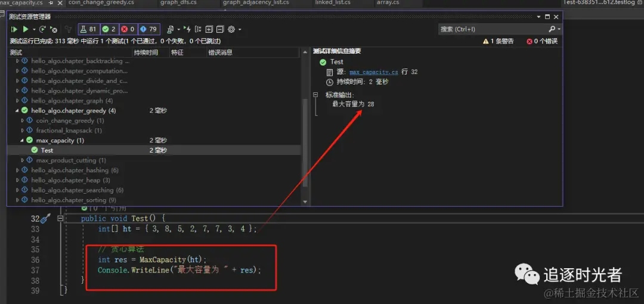Collapse hello_algo.chapter_greedy (4) node

coord(17,110)
